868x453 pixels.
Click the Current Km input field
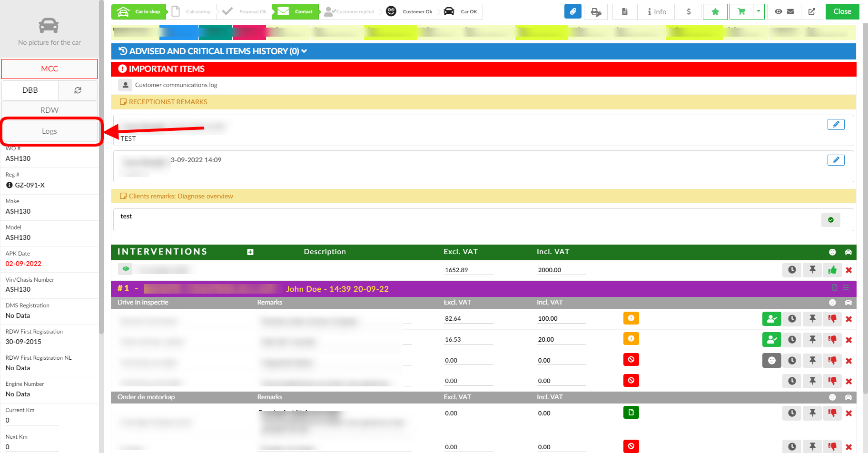pos(32,420)
